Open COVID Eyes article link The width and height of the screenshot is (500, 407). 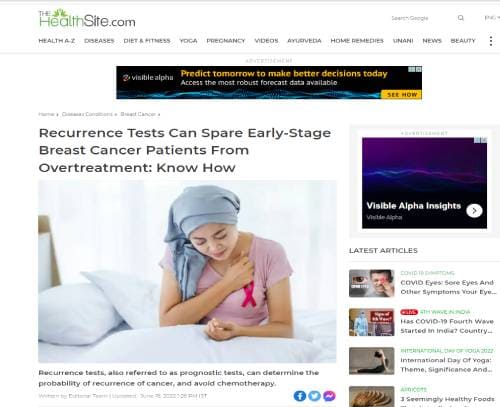(x=448, y=287)
